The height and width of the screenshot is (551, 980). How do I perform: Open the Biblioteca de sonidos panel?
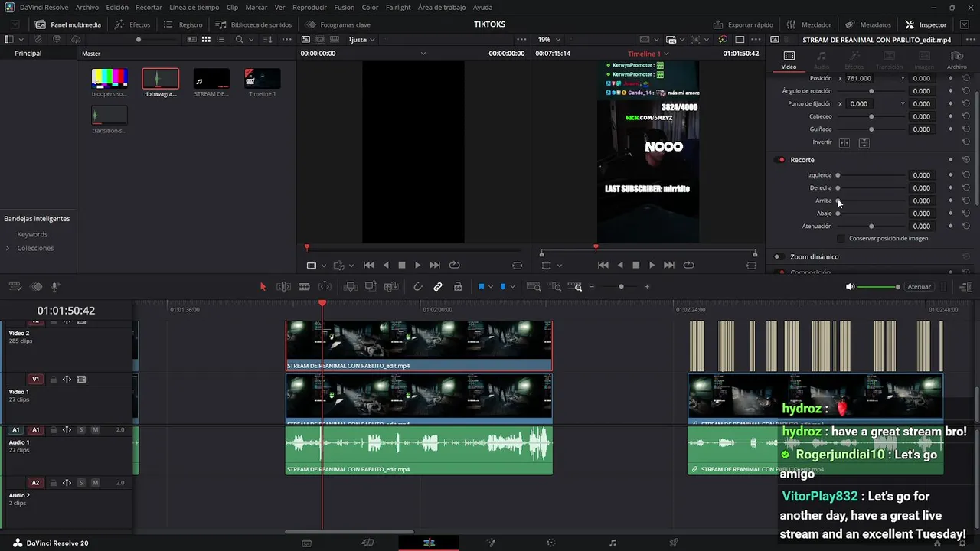point(253,24)
